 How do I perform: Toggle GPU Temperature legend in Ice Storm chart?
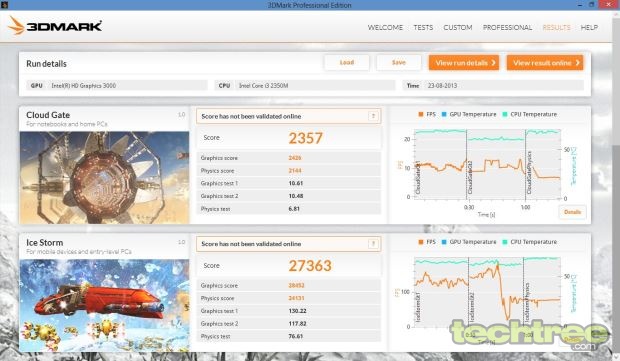click(469, 242)
